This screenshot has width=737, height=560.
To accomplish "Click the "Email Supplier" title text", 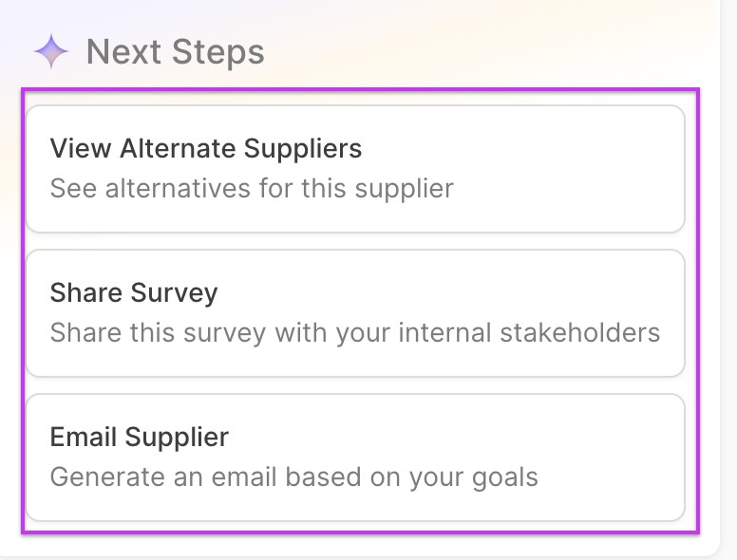I will pyautogui.click(x=140, y=437).
